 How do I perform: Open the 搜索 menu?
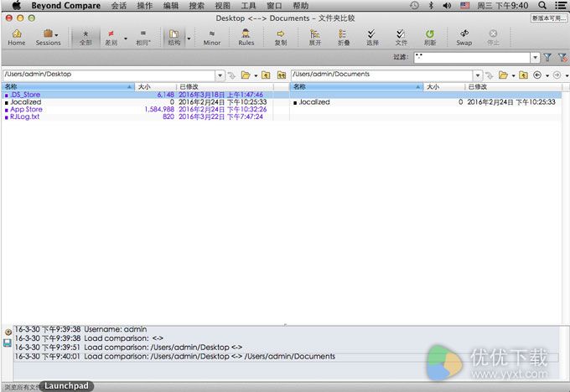click(197, 6)
